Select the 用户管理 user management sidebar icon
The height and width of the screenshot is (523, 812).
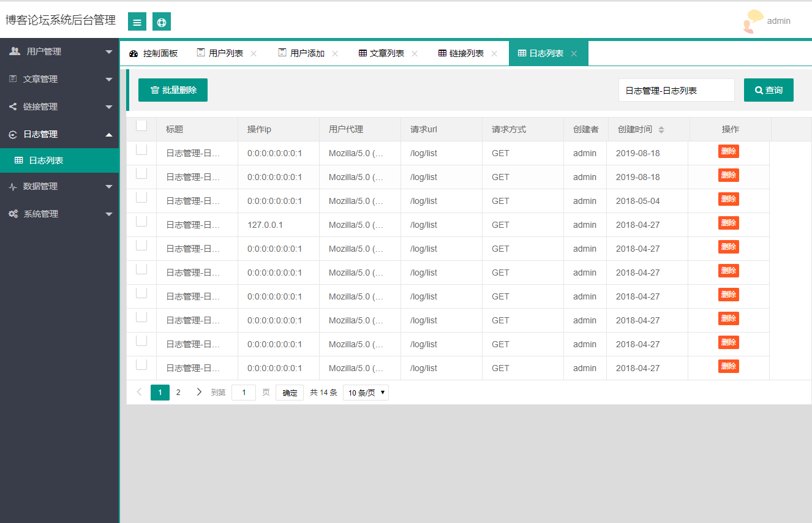click(x=13, y=51)
